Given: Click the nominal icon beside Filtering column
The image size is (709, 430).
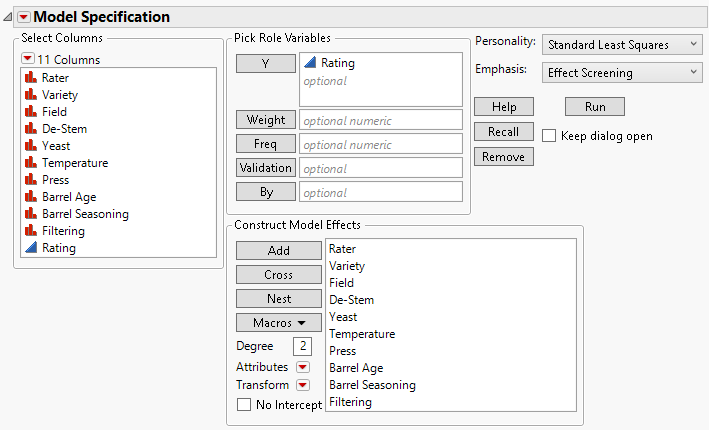Looking at the screenshot, I should [x=32, y=231].
